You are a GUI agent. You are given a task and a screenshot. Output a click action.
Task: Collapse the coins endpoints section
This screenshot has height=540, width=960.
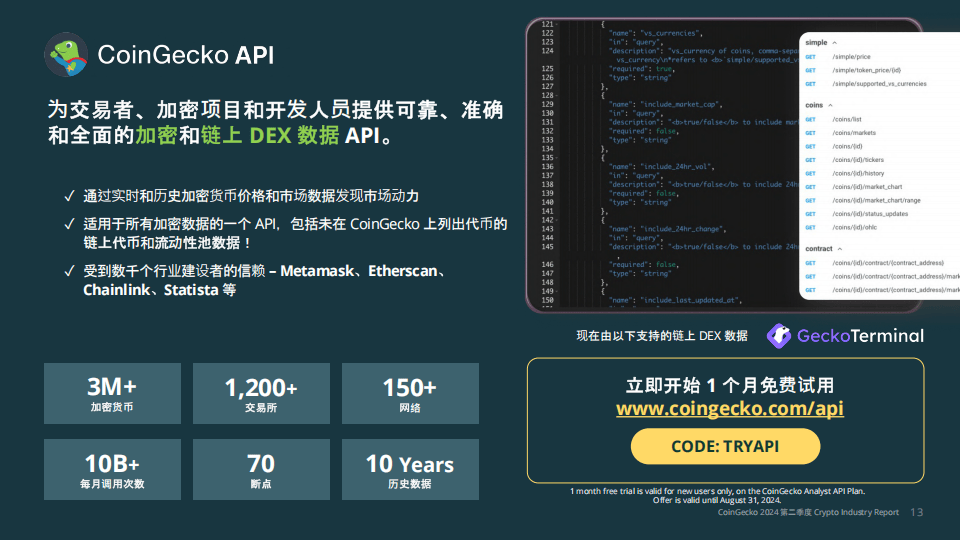pos(830,105)
